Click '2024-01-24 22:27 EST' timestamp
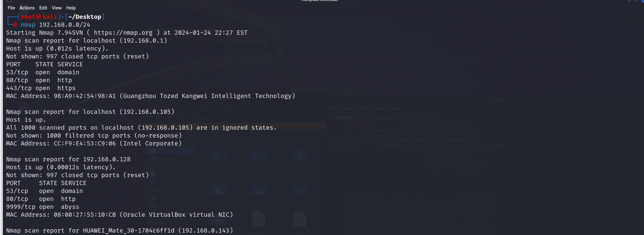 (x=211, y=33)
